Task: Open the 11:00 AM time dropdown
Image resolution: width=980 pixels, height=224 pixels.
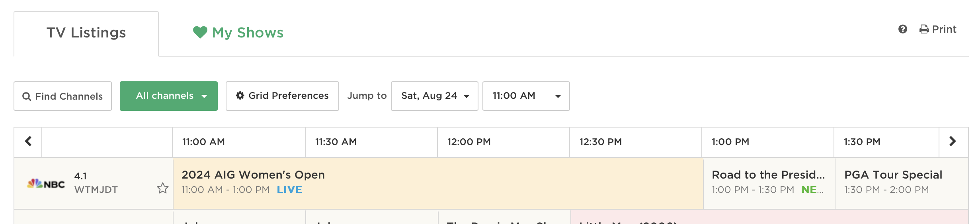Action: [x=526, y=96]
